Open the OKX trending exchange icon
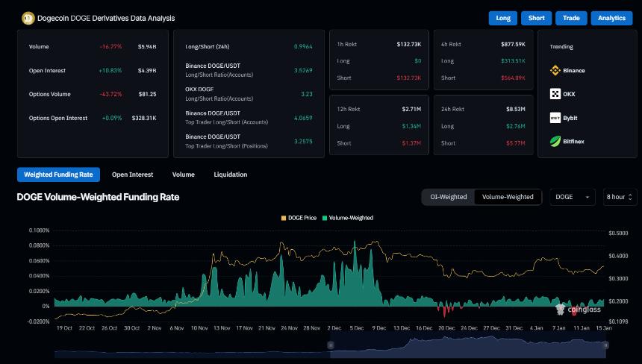Image resolution: width=642 pixels, height=364 pixels. point(555,94)
